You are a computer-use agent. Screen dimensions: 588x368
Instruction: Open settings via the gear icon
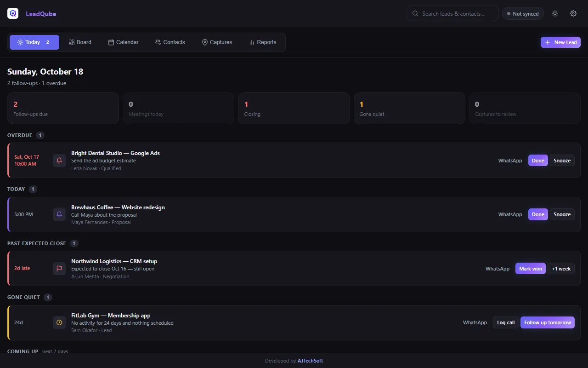[573, 14]
